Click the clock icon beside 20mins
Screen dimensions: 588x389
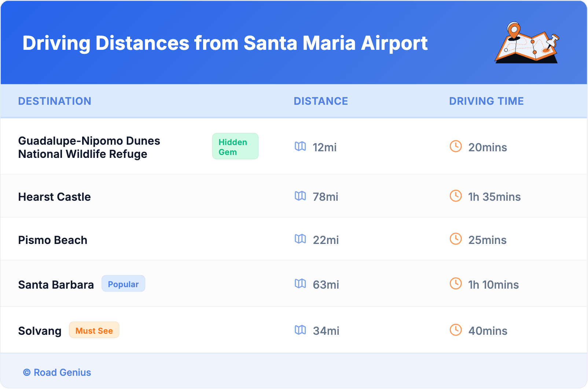tap(456, 147)
